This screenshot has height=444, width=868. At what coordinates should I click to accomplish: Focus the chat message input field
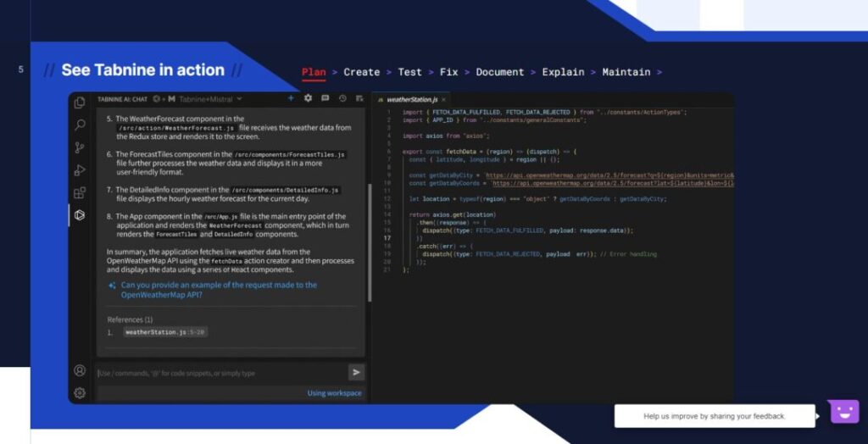pyautogui.click(x=221, y=373)
